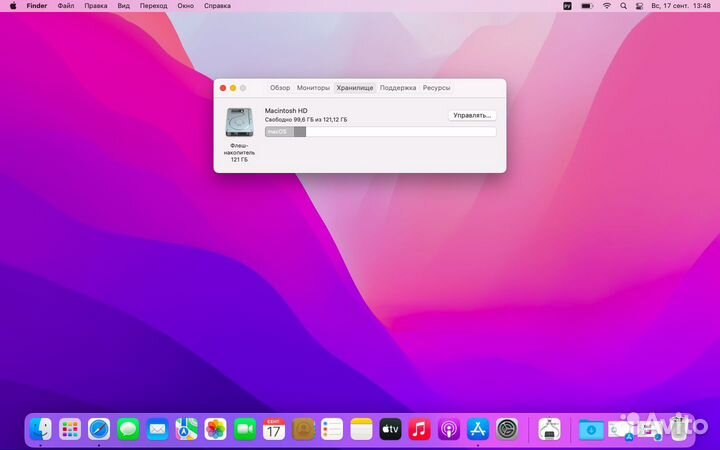Open Calendar showing 17 in Dock
This screenshot has height=450, width=720.
pos(274,429)
